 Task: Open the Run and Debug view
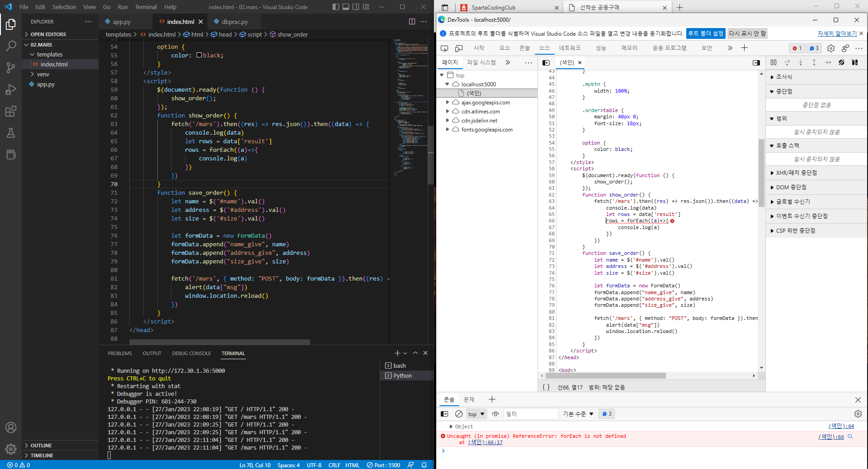(x=11, y=89)
